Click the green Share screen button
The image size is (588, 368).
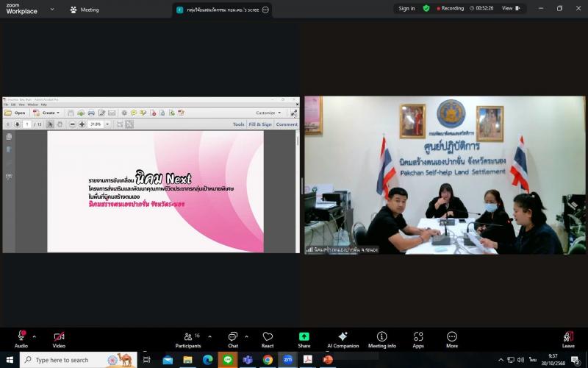pyautogui.click(x=304, y=339)
